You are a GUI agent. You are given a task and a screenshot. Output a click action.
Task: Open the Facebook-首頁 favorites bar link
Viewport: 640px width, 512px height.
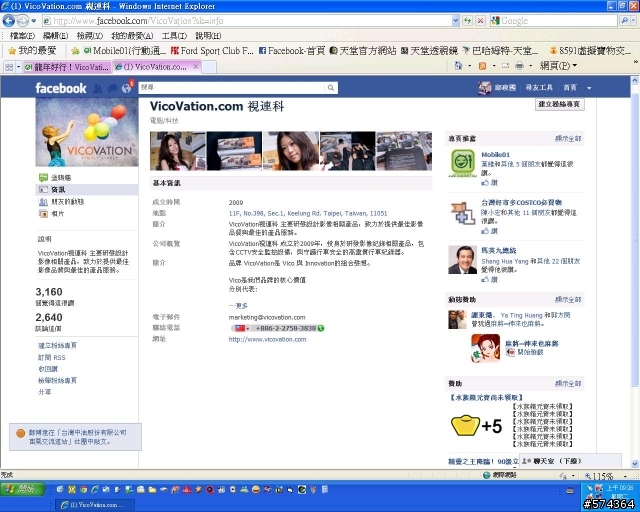[292, 51]
